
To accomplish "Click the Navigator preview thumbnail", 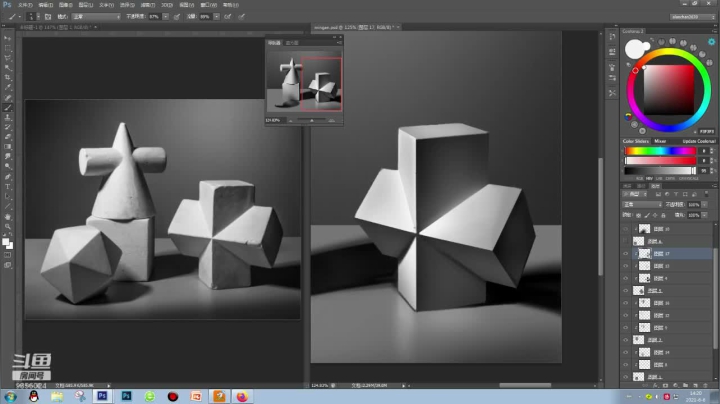I will coord(304,83).
